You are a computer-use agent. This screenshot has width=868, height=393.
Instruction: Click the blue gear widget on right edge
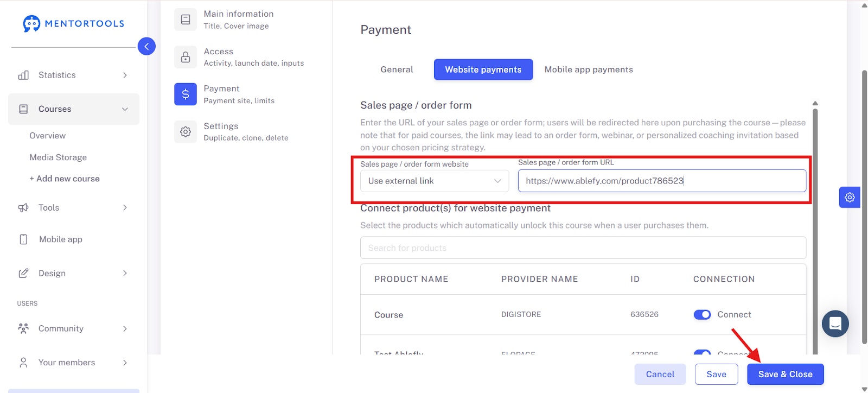point(850,197)
